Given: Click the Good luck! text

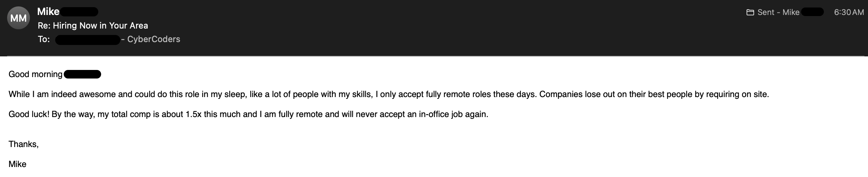Looking at the screenshot, I should [x=28, y=115].
